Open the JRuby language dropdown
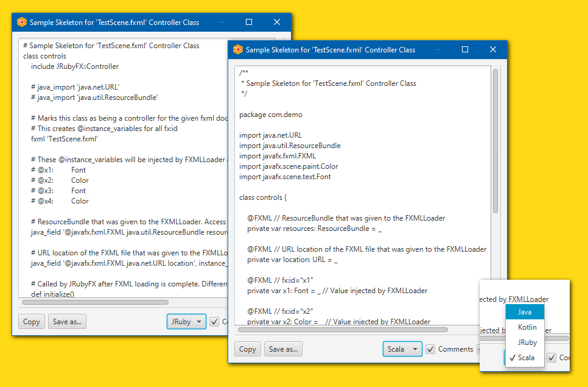The width and height of the screenshot is (588, 387). pyautogui.click(x=186, y=322)
